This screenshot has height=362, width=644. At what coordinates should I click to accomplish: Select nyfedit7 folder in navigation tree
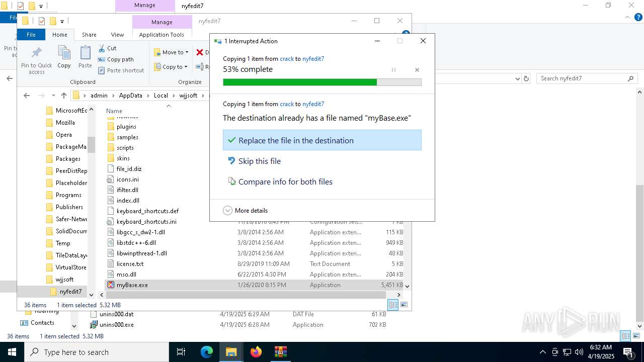tap(70, 292)
